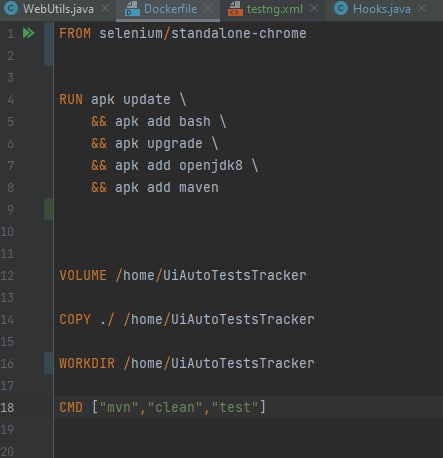Click the Dockerfile tab file icon
Screen dimensions: 443x458
coord(132,9)
